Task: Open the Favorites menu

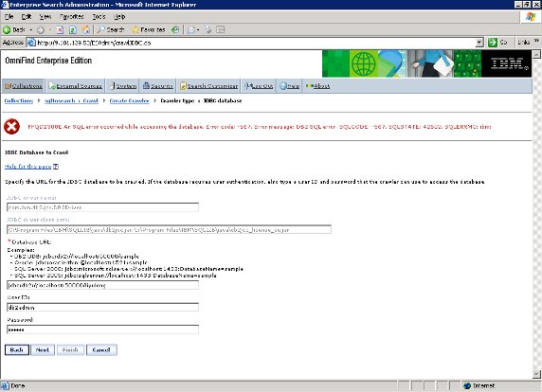Action: [72, 17]
